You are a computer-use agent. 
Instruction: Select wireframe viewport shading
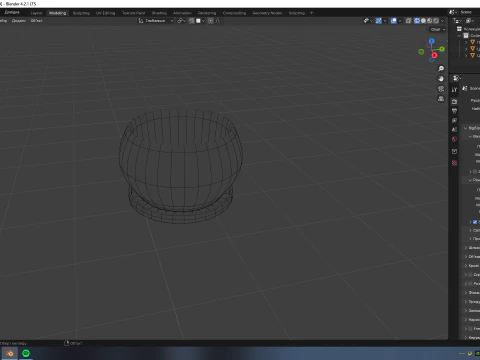click(417, 21)
